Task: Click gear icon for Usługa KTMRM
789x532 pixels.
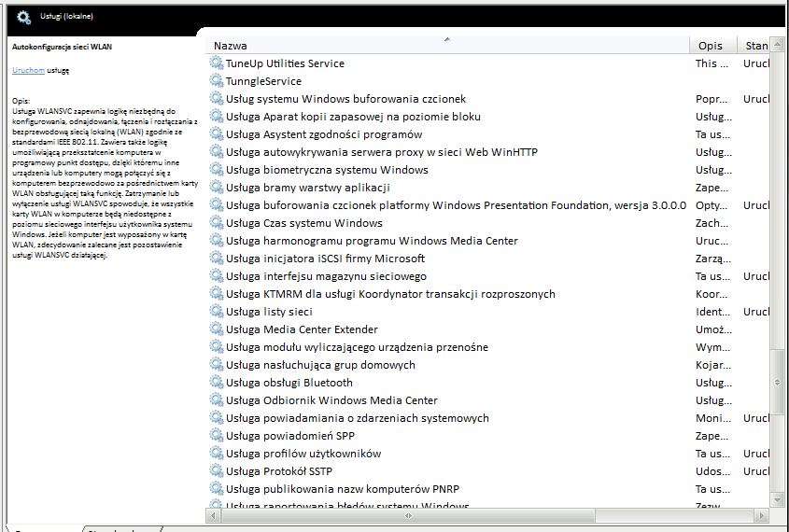Action: click(217, 293)
